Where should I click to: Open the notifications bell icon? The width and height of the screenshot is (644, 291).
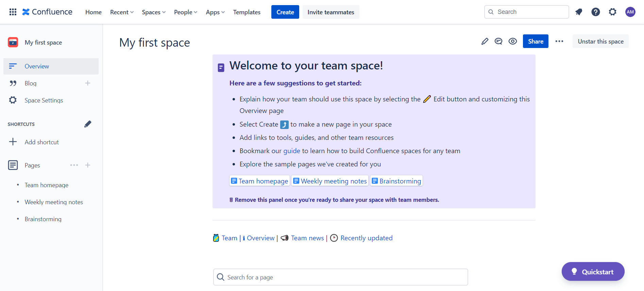[x=579, y=12]
